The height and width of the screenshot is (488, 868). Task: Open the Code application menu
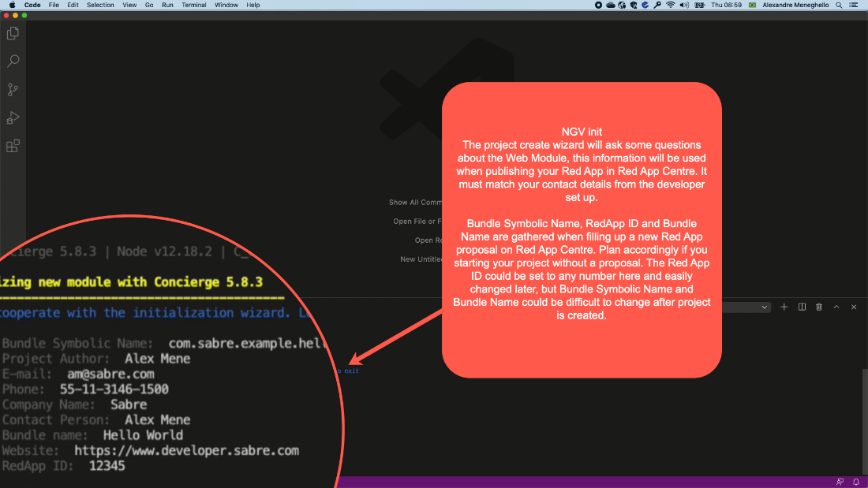coord(32,5)
